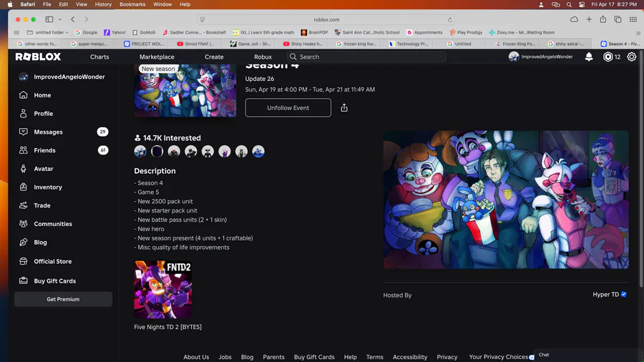Open the Terms footer link
Image resolution: width=644 pixels, height=362 pixels.
tap(374, 357)
